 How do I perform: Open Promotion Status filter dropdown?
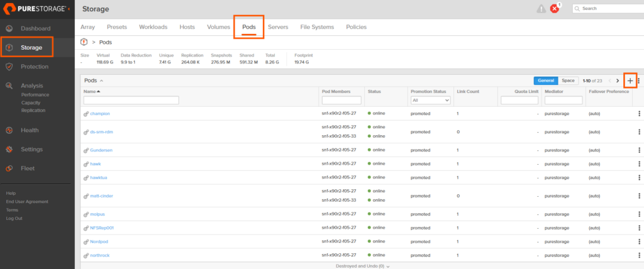coord(430,101)
